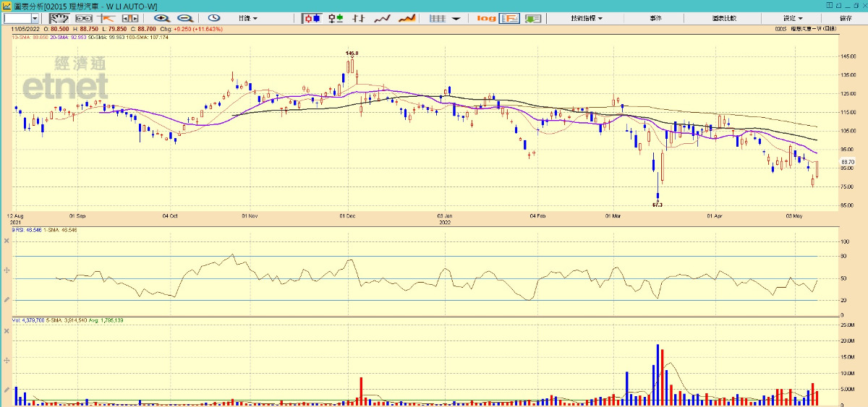Expand the 日線 period dropdown
Screen dimensions: 868x407
coord(248,18)
